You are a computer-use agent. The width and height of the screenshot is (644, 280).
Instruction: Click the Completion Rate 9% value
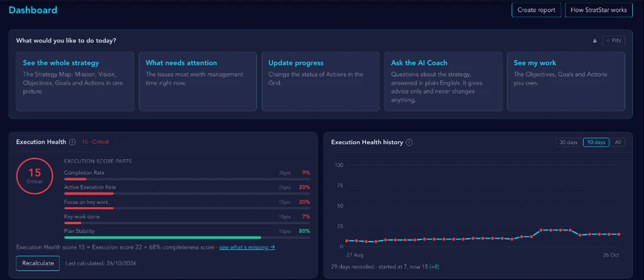point(306,172)
